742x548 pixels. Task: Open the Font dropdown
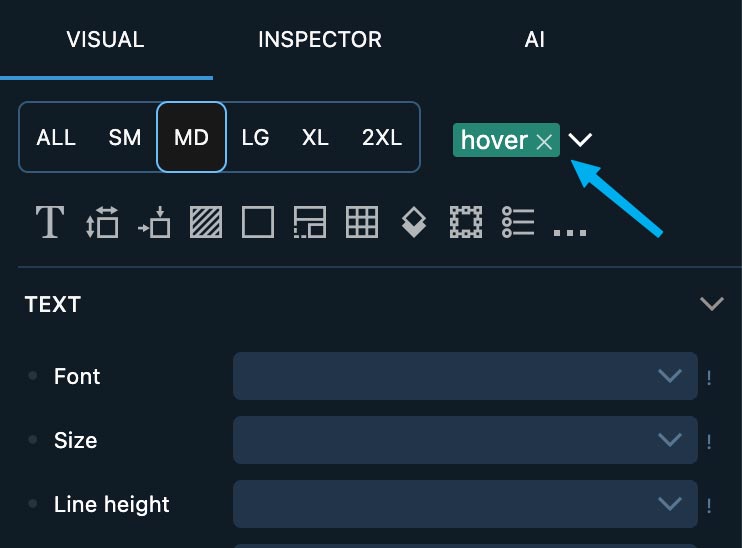coord(465,376)
